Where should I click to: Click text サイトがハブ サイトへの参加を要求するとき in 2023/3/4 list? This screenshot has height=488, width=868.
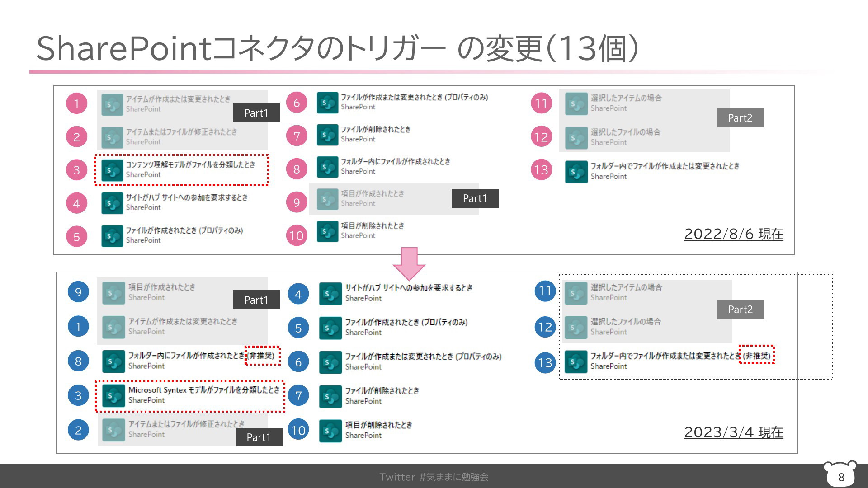tap(409, 288)
